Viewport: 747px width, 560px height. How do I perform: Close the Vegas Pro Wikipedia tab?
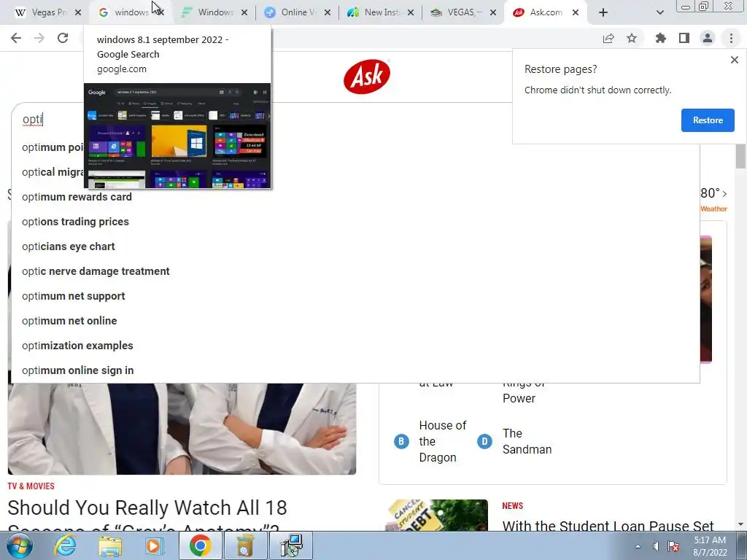tap(77, 12)
